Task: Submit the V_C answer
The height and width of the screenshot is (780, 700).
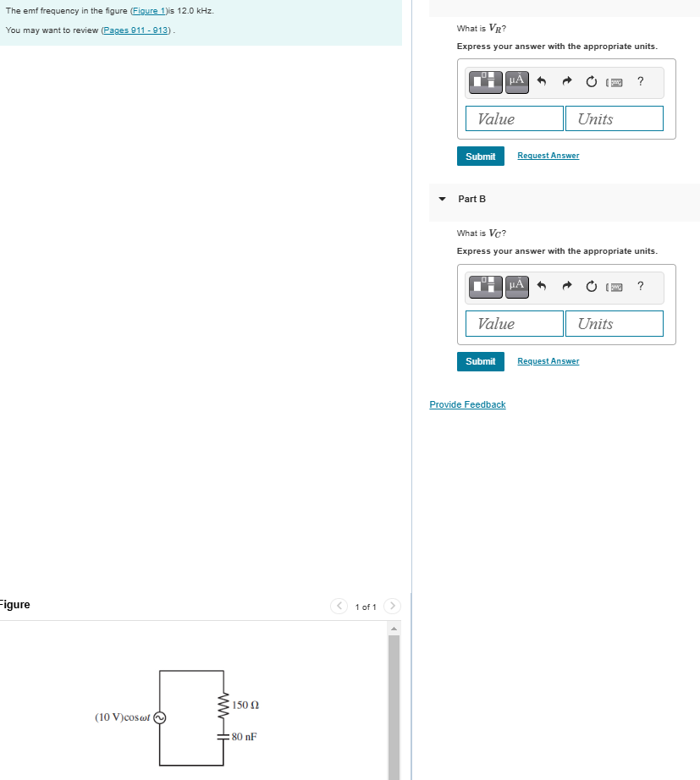Action: (x=481, y=361)
